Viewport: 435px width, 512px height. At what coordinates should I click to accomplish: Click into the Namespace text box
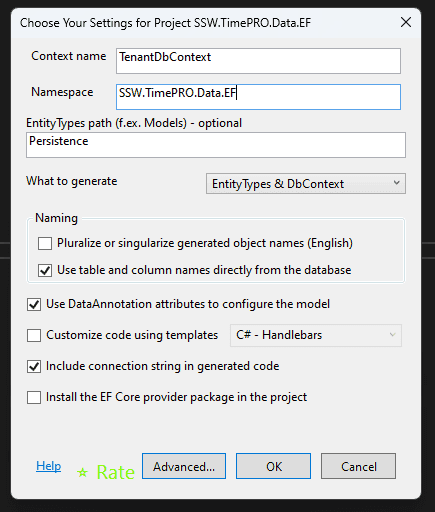point(258,97)
